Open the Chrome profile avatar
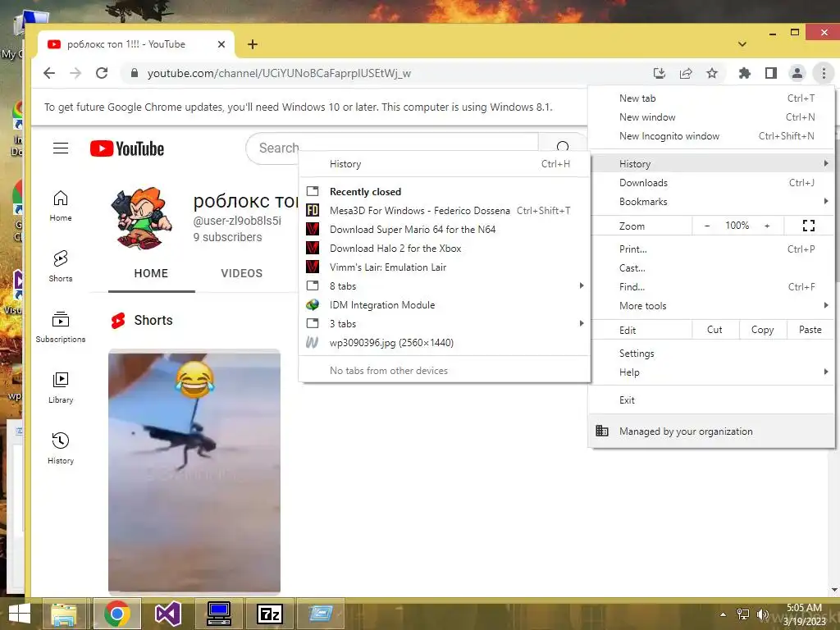 (797, 73)
